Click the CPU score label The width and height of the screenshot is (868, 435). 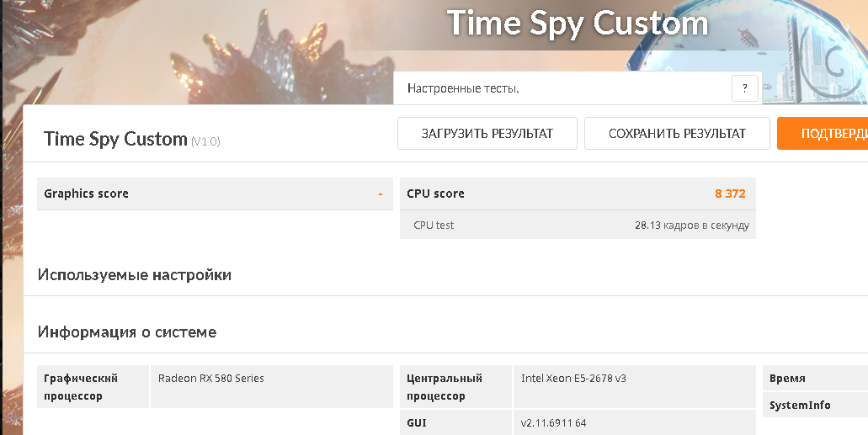(435, 194)
